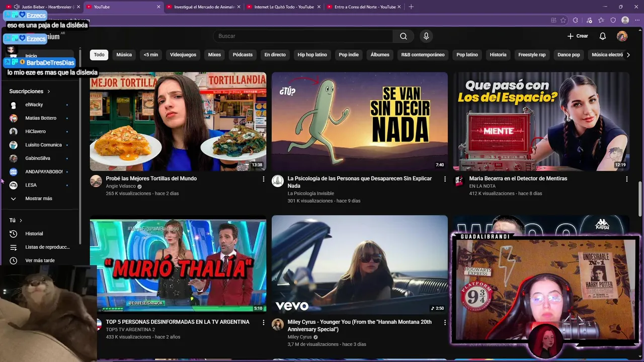This screenshot has height=362, width=644.
Task: Open browser favorites list icon
Action: click(x=601, y=20)
